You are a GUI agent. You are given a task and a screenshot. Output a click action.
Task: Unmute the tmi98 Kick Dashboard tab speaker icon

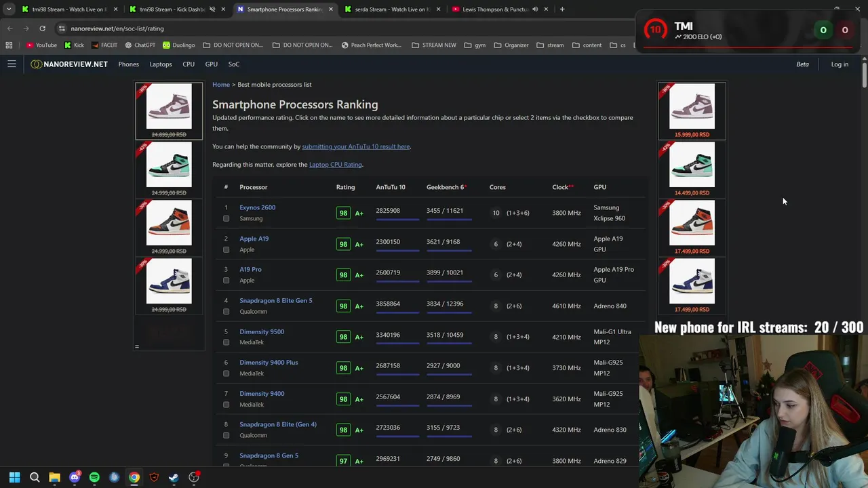pyautogui.click(x=212, y=9)
